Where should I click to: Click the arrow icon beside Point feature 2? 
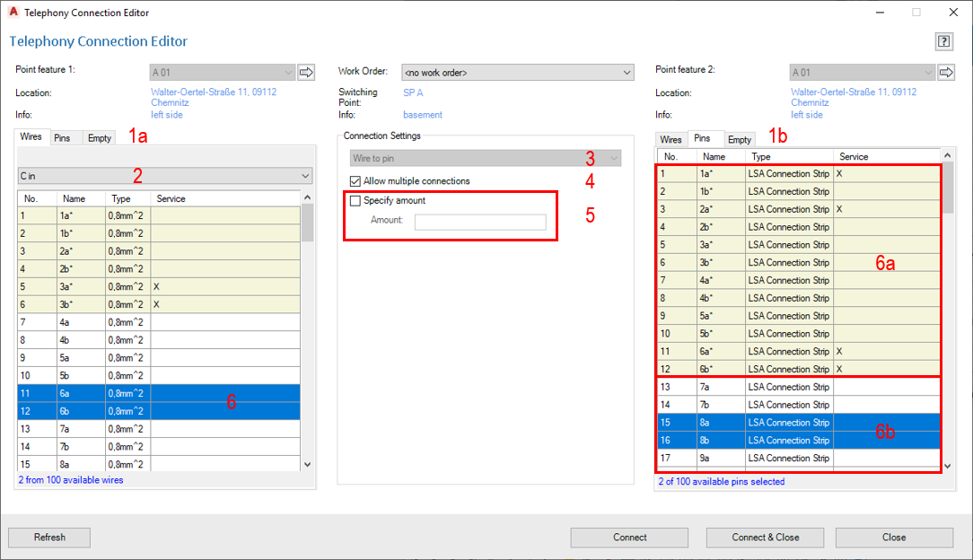[x=946, y=72]
